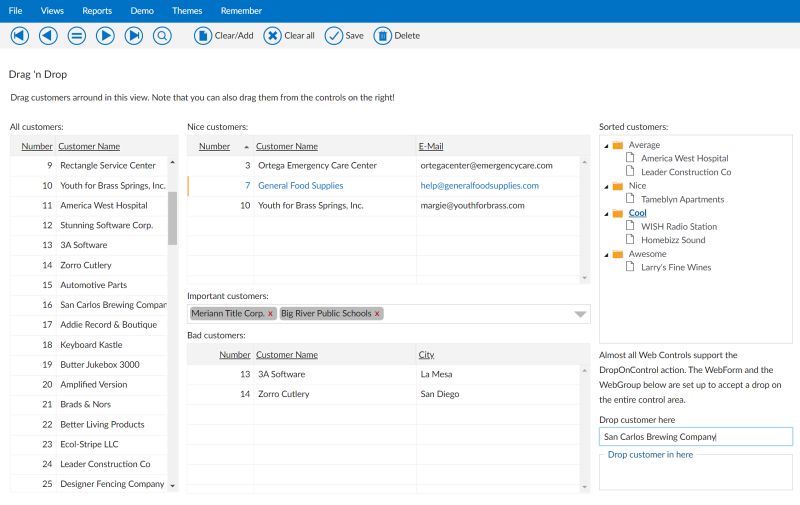This screenshot has height=505, width=800.
Task: Click document icon beside Tameblyn Apartments
Action: 630,198
